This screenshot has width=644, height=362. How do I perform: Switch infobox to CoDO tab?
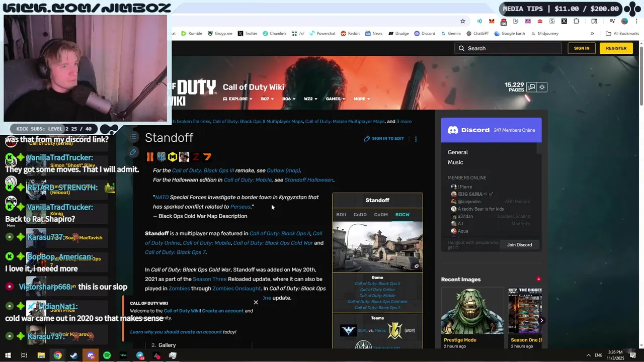coord(360,215)
